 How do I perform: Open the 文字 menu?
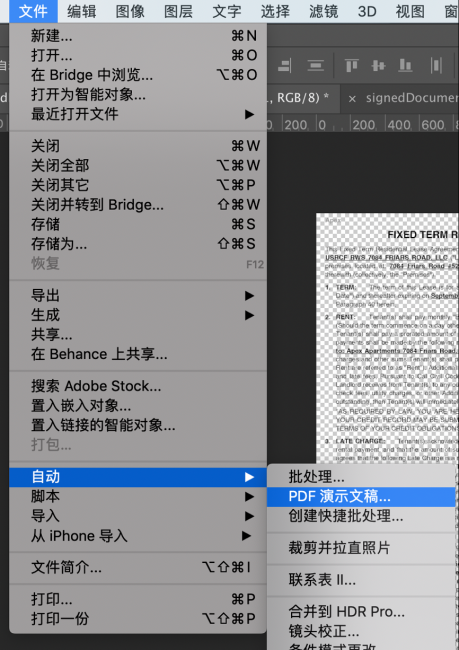coord(227,11)
